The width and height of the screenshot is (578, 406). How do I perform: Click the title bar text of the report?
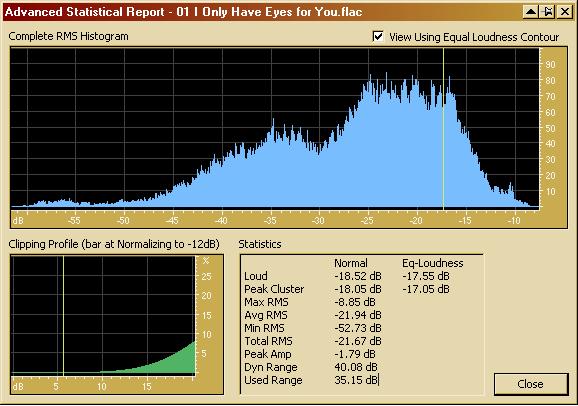(183, 12)
